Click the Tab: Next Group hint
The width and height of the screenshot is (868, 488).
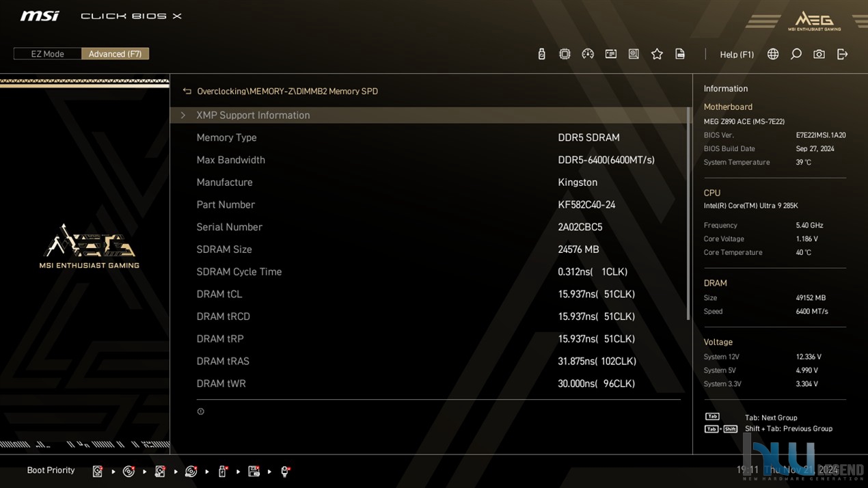pyautogui.click(x=771, y=418)
